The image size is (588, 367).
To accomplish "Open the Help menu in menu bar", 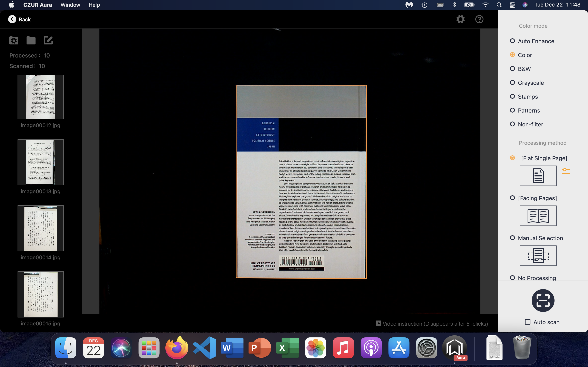I will click(x=94, y=5).
